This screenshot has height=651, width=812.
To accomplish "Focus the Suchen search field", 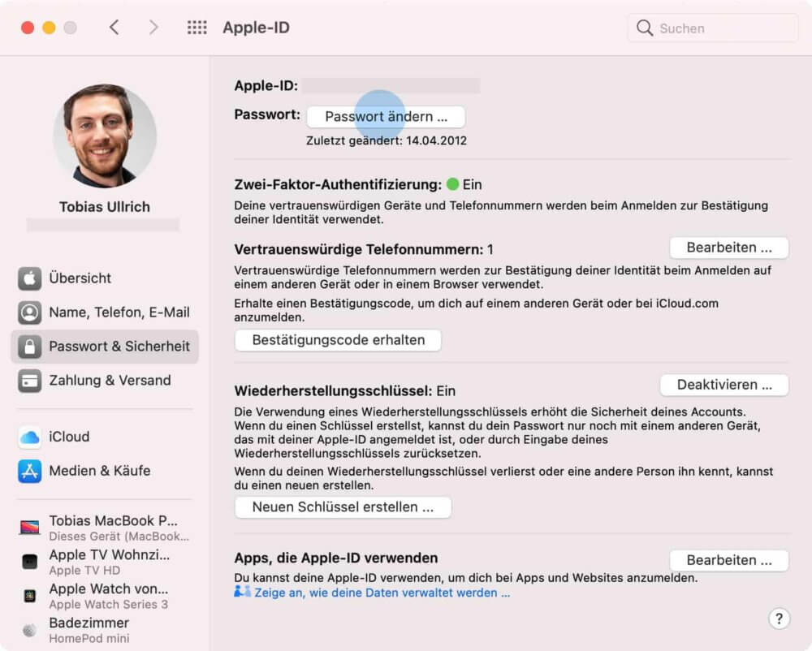I will [x=713, y=28].
